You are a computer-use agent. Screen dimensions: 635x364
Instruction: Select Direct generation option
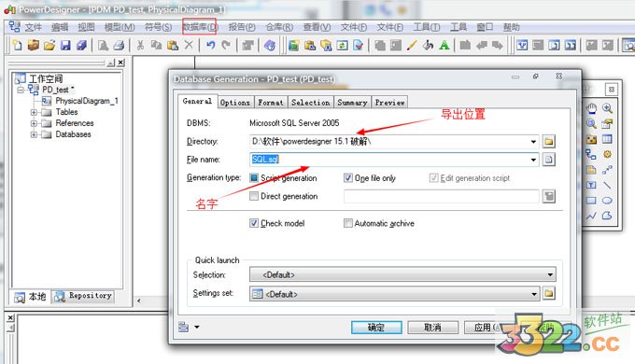pos(254,196)
